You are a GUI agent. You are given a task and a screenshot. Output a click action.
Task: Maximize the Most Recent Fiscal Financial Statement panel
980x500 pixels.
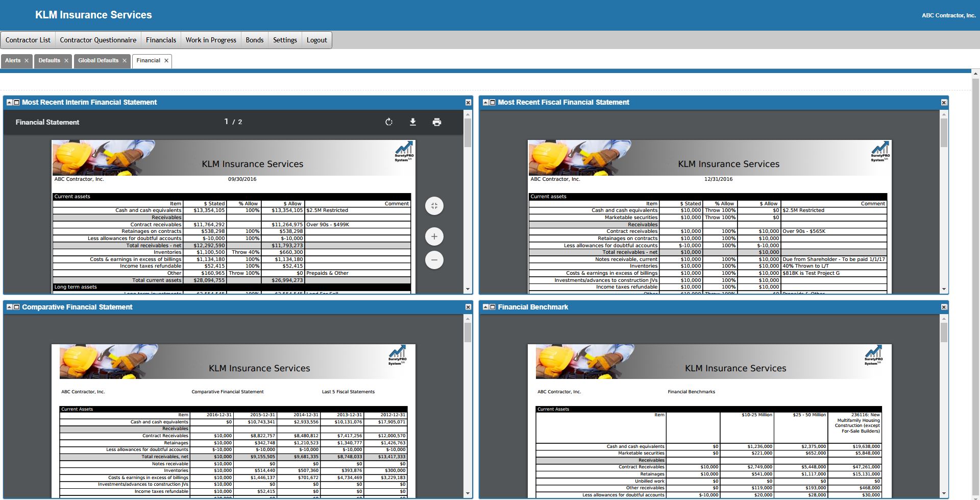(493, 102)
